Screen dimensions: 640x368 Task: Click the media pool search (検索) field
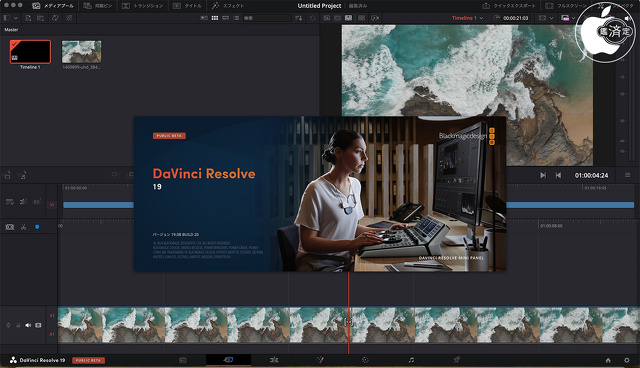[267, 18]
